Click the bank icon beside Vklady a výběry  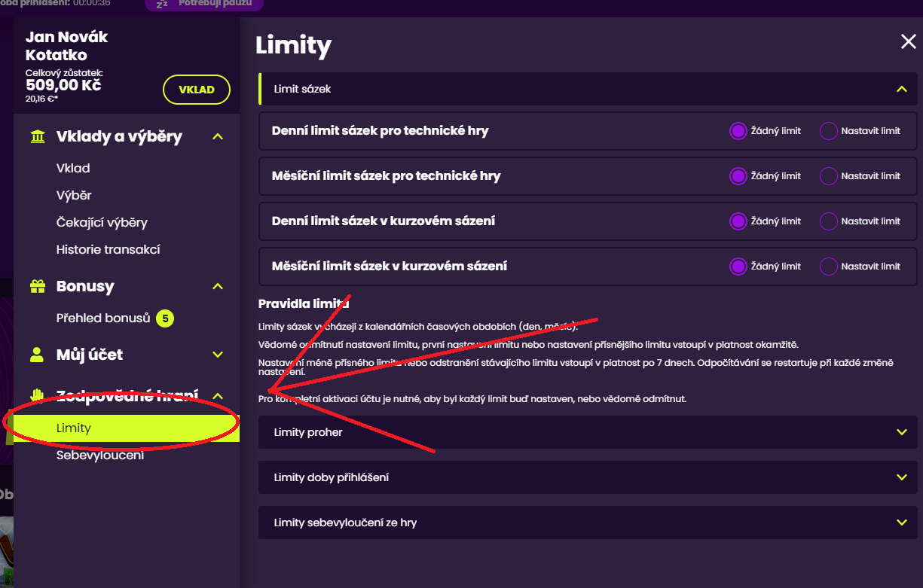click(x=37, y=136)
